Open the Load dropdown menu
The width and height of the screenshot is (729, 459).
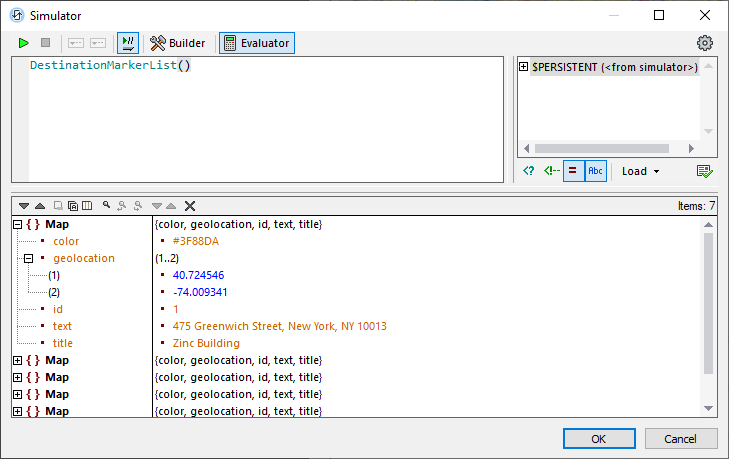point(640,171)
